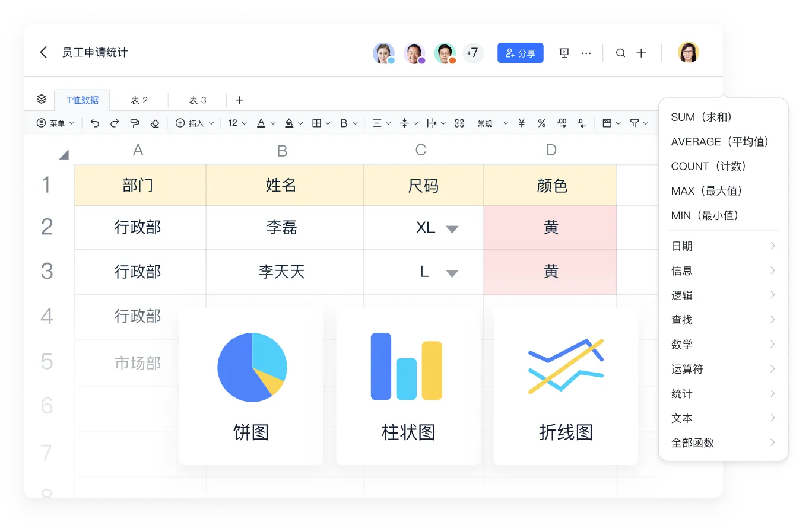Choose SUM（求和）from the function menu
The height and width of the screenshot is (522, 812).
(x=701, y=117)
